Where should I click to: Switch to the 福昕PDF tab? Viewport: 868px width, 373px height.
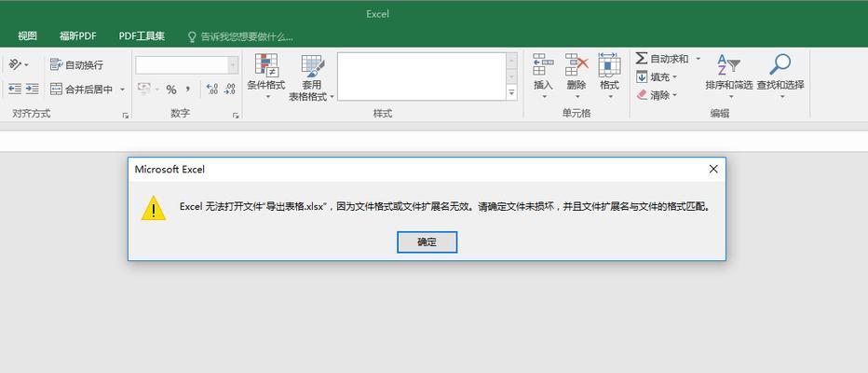(78, 36)
